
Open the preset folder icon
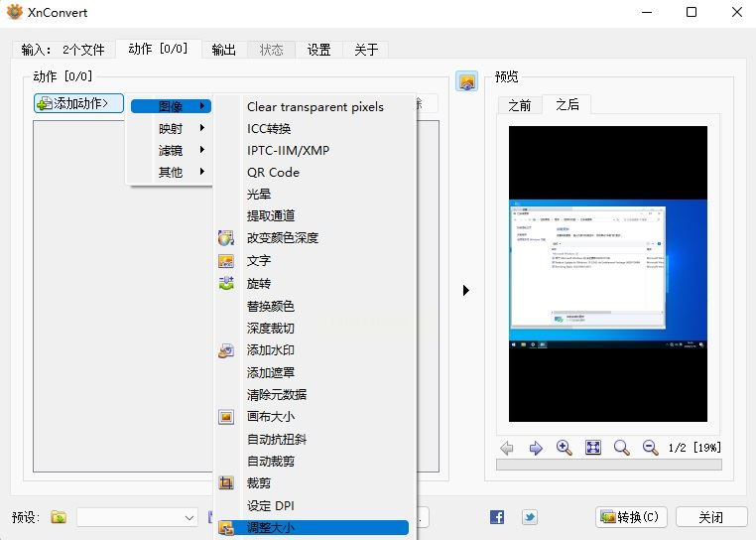[x=60, y=517]
